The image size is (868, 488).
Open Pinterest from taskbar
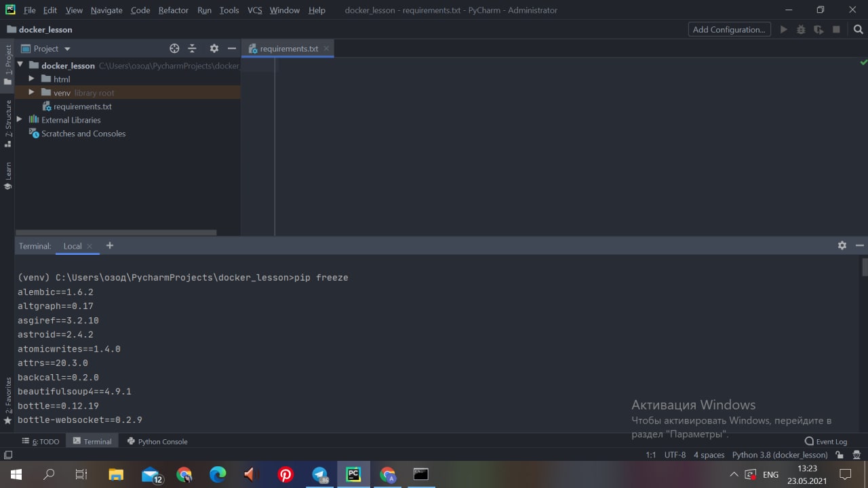coord(285,474)
